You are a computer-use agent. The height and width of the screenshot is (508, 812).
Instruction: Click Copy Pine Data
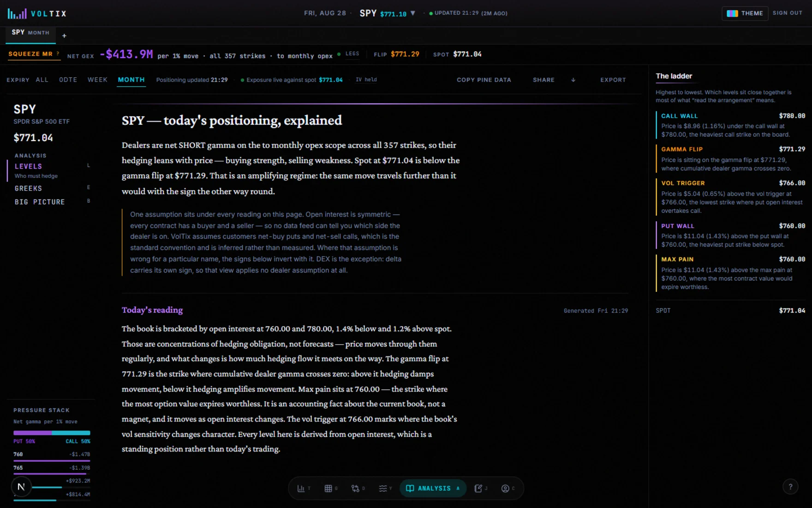coord(484,80)
